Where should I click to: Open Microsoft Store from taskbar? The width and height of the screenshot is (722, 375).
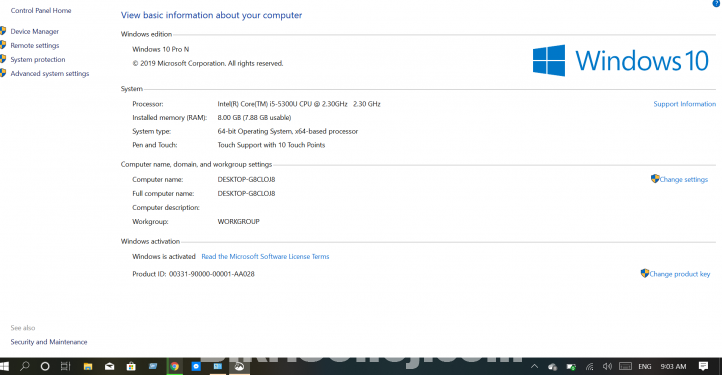pos(131,367)
